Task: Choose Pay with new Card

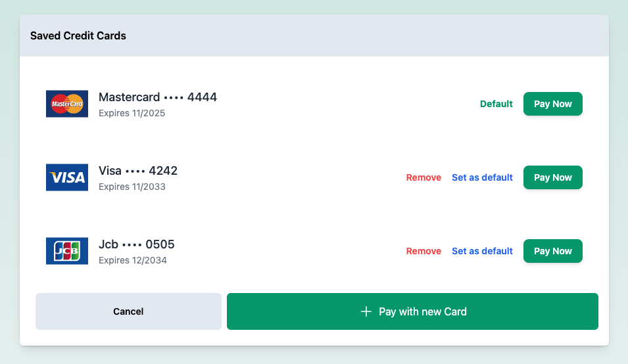Action: click(x=412, y=311)
